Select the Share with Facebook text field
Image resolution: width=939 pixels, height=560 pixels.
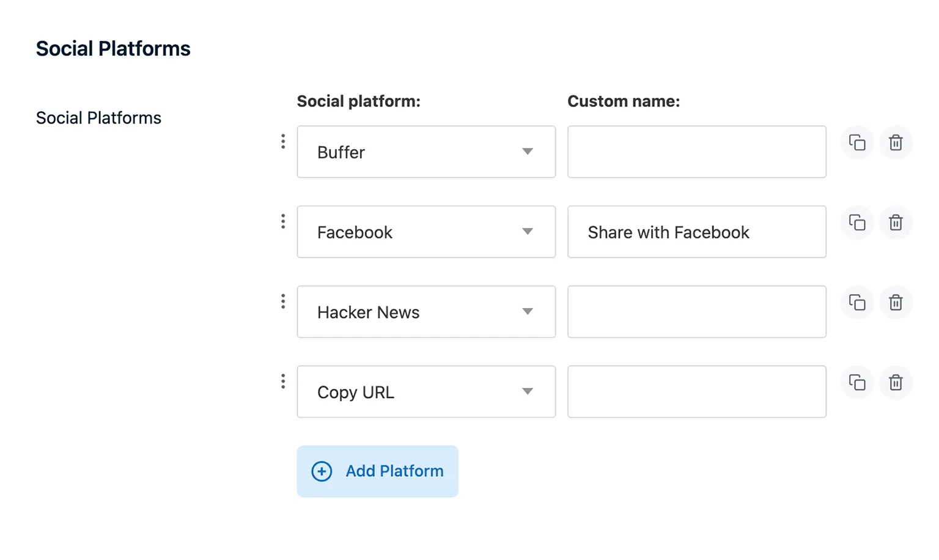point(696,232)
